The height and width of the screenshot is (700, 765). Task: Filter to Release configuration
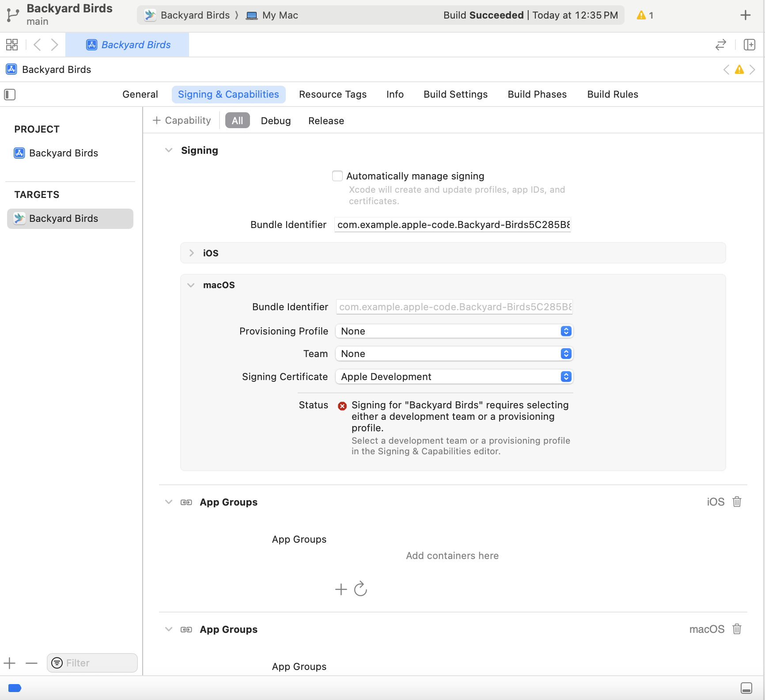click(326, 121)
